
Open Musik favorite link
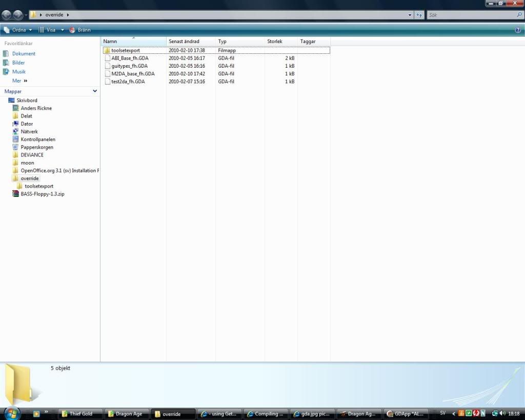tap(19, 72)
